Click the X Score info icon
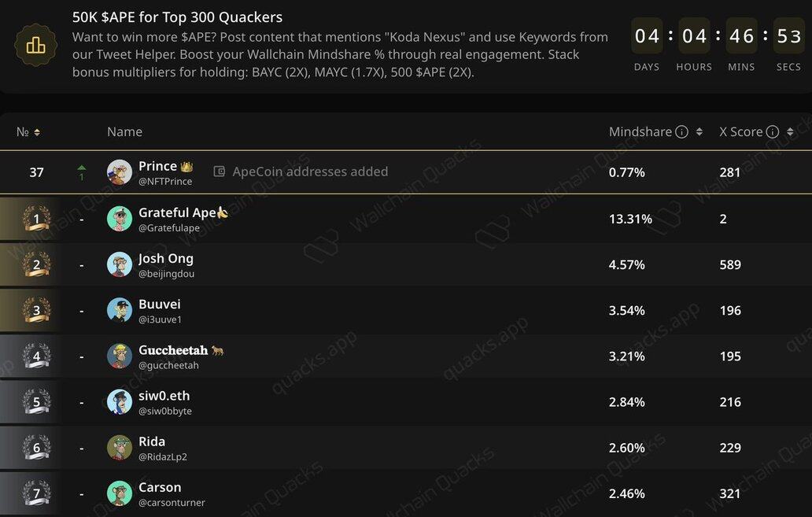 [773, 132]
